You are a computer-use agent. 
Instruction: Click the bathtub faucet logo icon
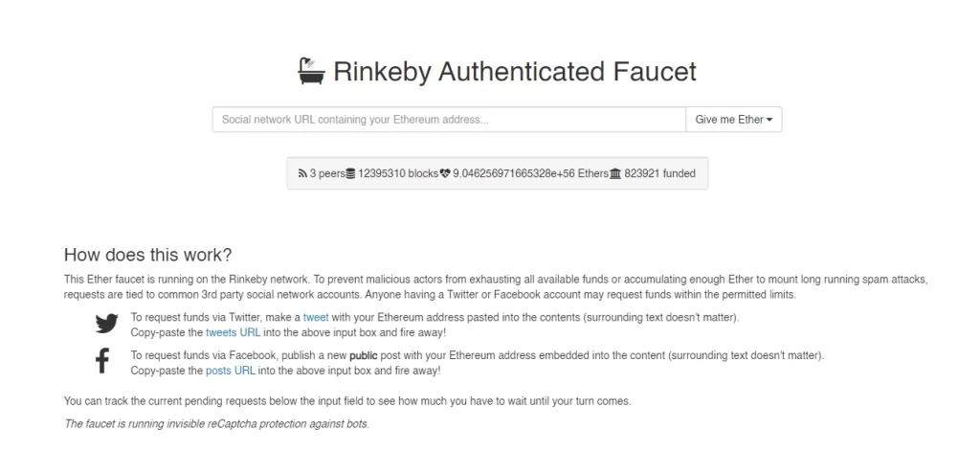point(311,71)
